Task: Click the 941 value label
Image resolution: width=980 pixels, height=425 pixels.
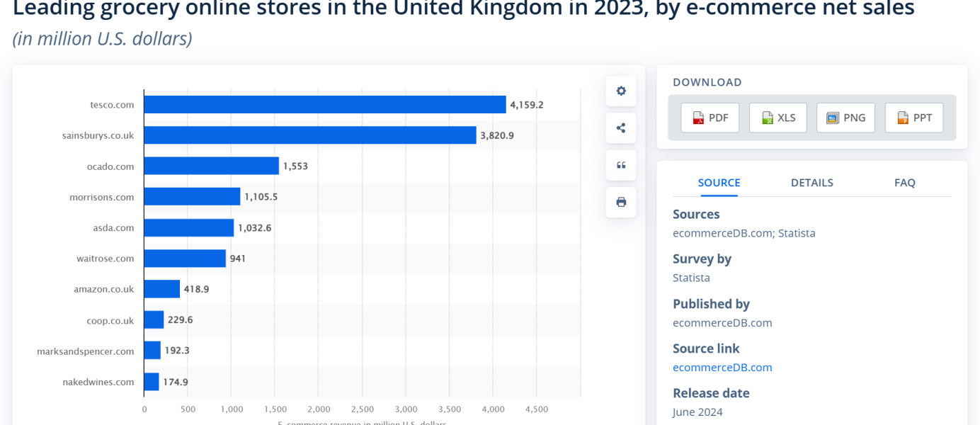Action: tap(238, 259)
